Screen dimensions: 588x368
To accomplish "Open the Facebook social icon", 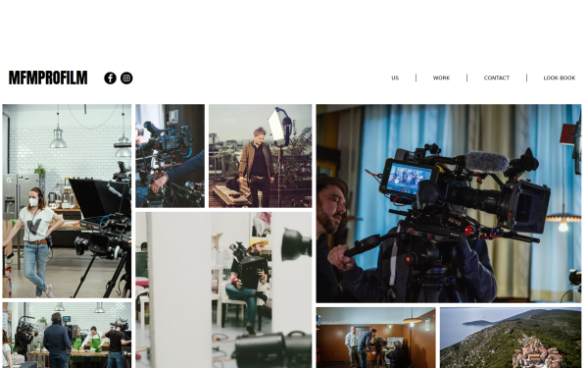I will tap(110, 79).
